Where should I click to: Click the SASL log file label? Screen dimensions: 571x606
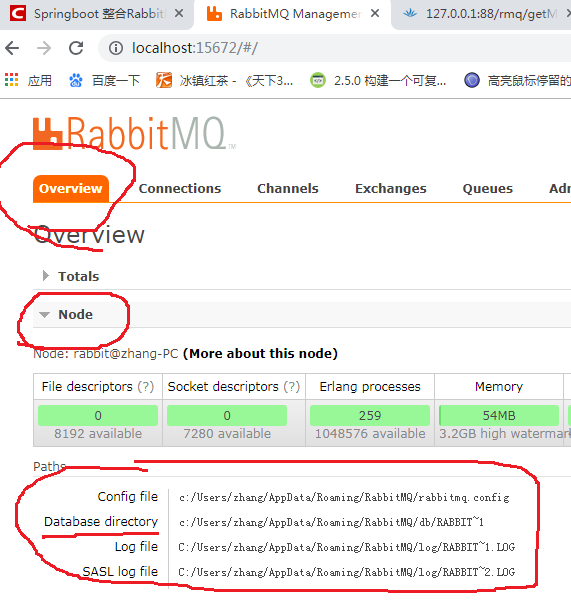pos(120,572)
